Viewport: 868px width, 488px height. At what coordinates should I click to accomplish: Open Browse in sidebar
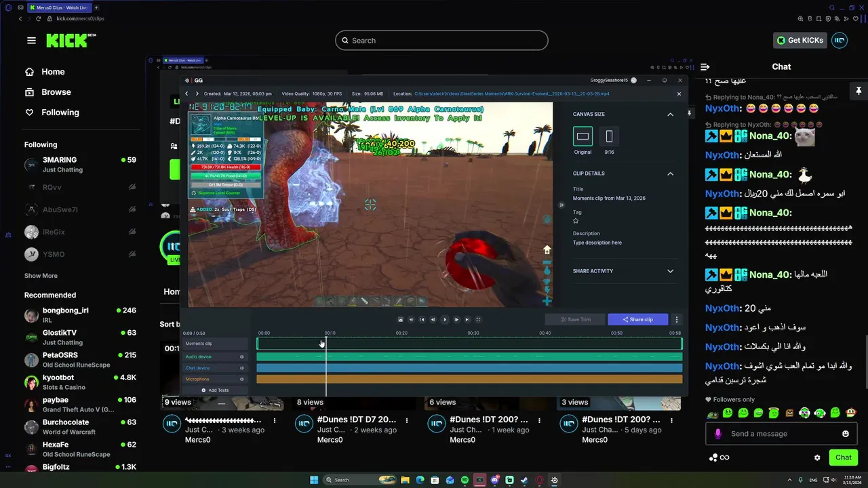(48, 92)
